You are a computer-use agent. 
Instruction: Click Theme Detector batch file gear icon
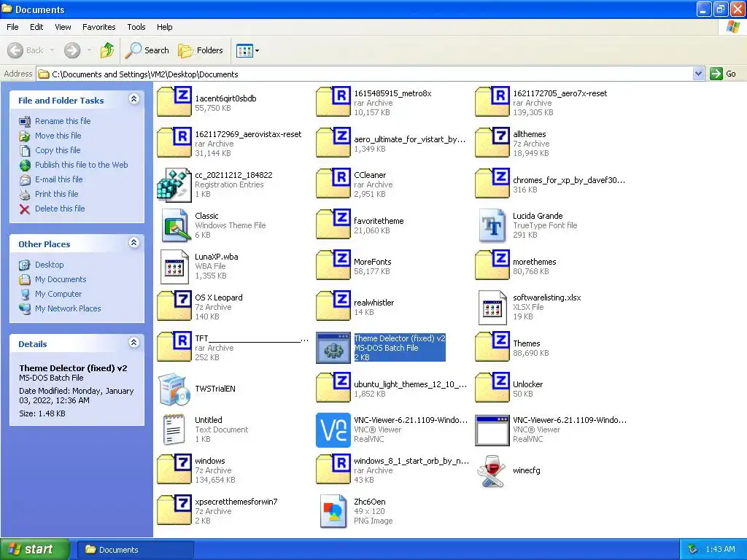(x=333, y=348)
